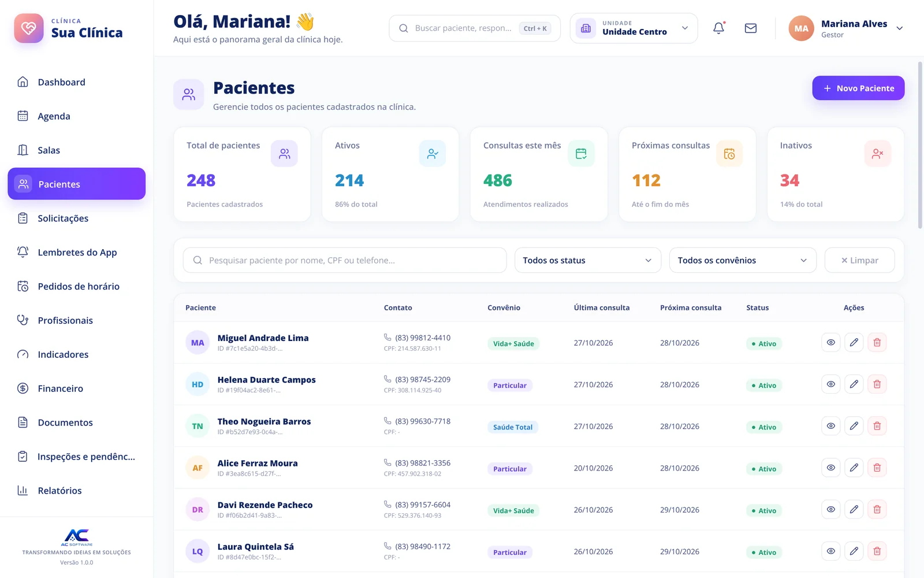Click the Novo Paciente button
The height and width of the screenshot is (578, 924).
point(858,88)
